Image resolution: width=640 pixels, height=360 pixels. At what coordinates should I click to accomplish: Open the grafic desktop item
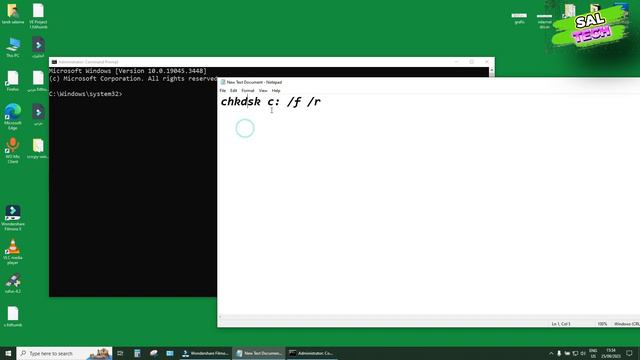519,18
